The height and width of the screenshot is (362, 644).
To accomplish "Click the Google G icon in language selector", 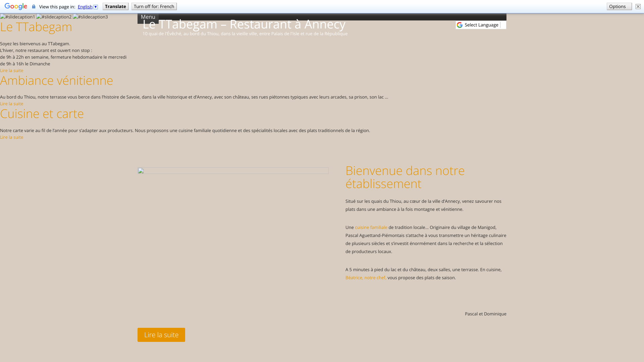I will (460, 25).
